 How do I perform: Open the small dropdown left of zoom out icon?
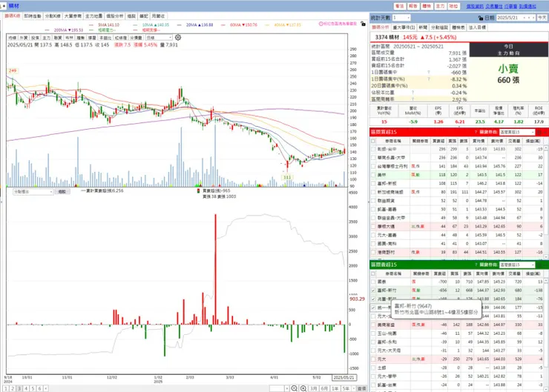286,388
